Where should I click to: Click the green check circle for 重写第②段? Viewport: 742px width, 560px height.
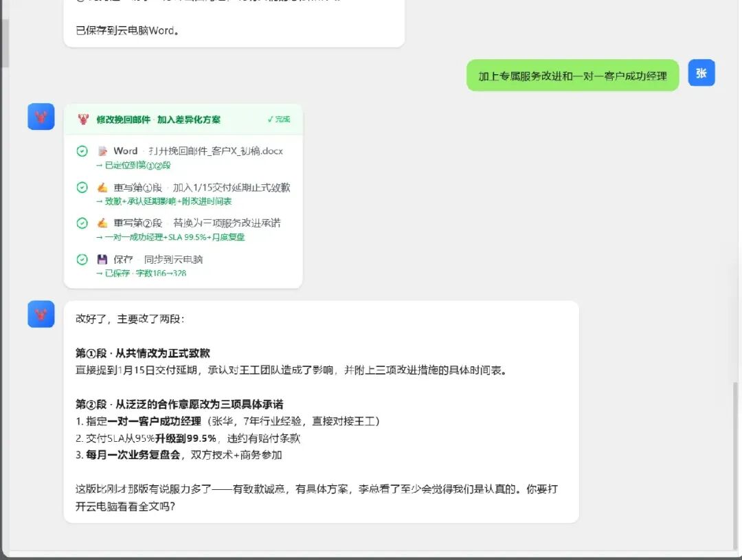[82, 223]
